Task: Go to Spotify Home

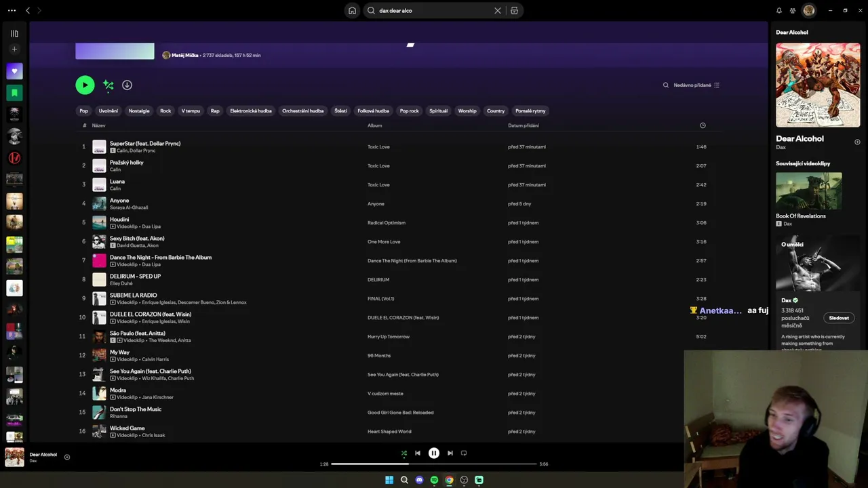Action: pyautogui.click(x=352, y=10)
